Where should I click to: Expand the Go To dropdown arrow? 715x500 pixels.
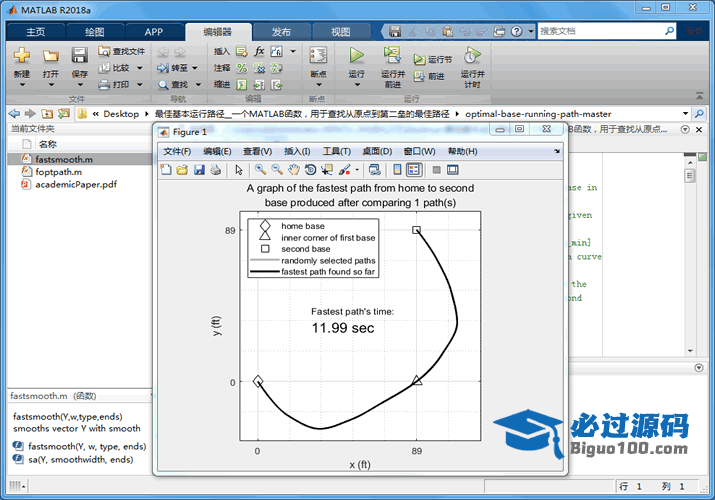[195, 68]
